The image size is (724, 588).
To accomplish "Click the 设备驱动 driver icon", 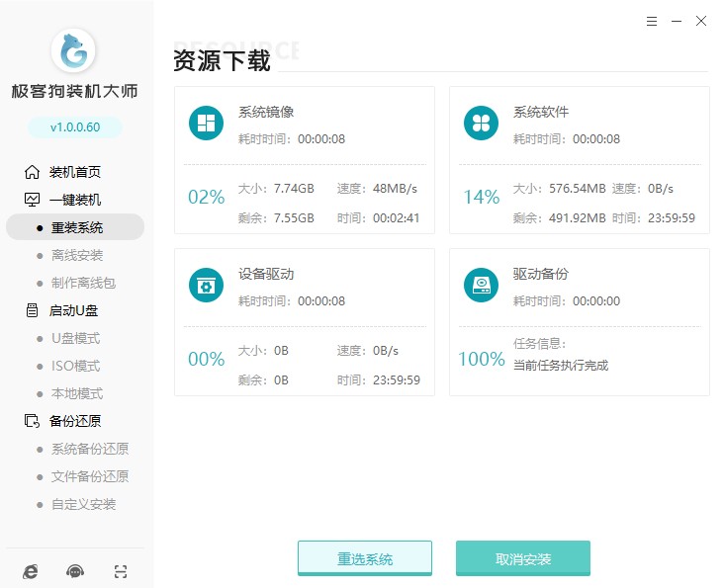I will [x=206, y=285].
